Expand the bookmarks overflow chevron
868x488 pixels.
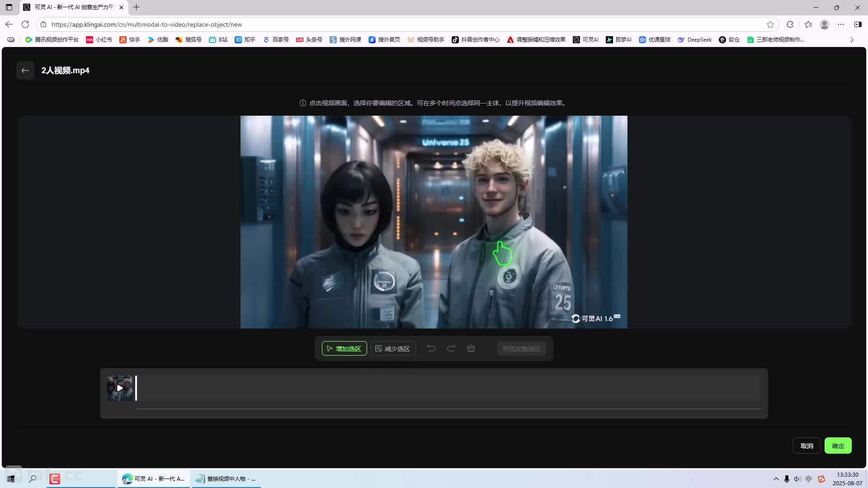click(852, 40)
